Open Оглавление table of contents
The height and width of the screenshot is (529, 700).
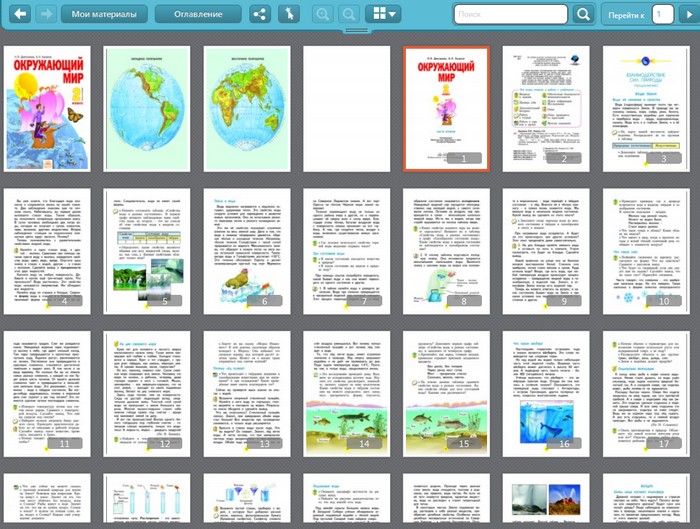coord(198,14)
